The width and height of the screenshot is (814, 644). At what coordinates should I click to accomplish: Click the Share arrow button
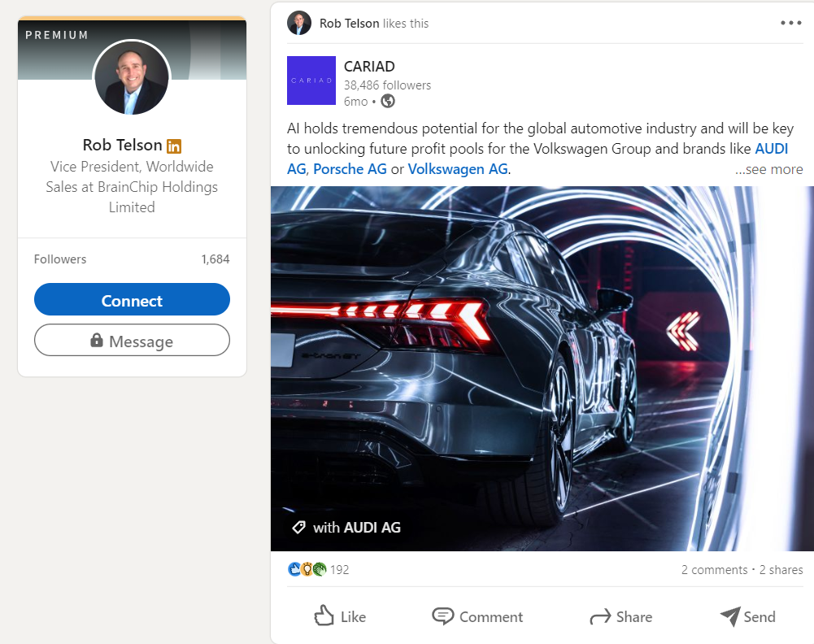tap(621, 616)
